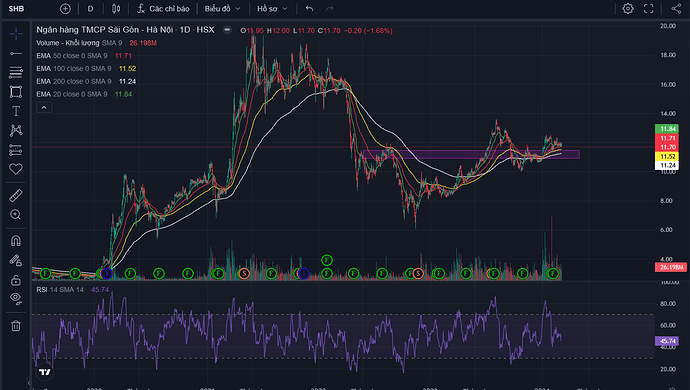Select the text annotation tool

point(16,111)
